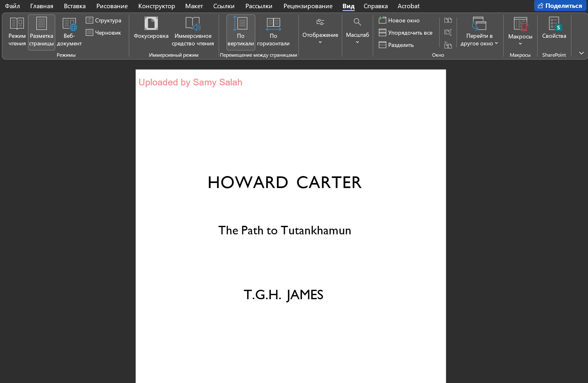Switch to the Acrobat tab

[x=408, y=6]
